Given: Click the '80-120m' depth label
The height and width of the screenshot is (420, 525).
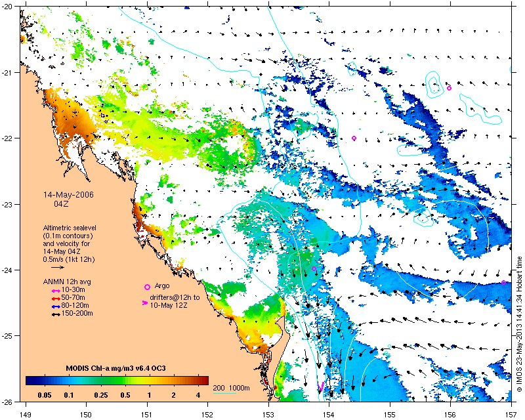Looking at the screenshot, I should [x=75, y=305].
